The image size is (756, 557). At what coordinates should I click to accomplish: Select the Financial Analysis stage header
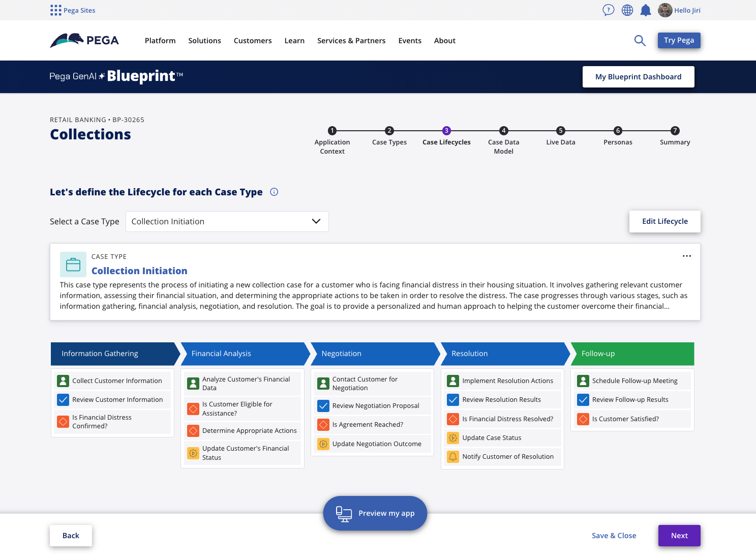245,354
